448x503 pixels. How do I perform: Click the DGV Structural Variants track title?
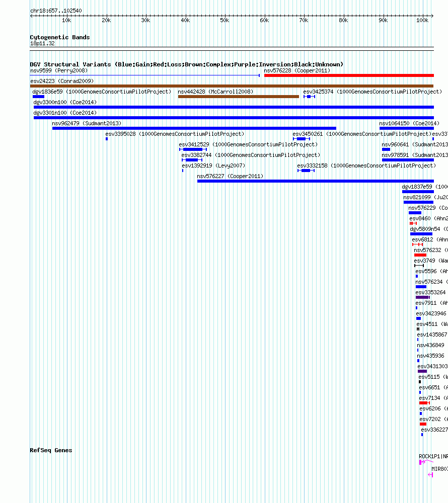pyautogui.click(x=186, y=64)
